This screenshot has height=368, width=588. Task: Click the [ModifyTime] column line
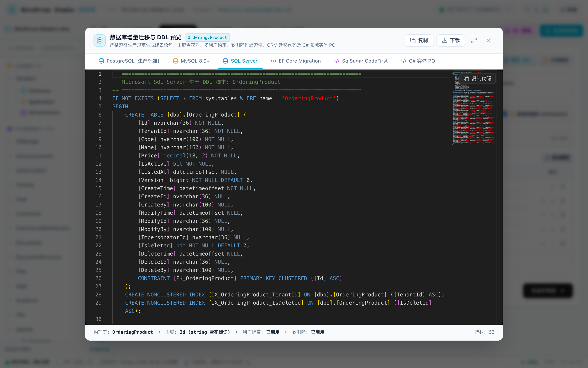pyautogui.click(x=190, y=213)
